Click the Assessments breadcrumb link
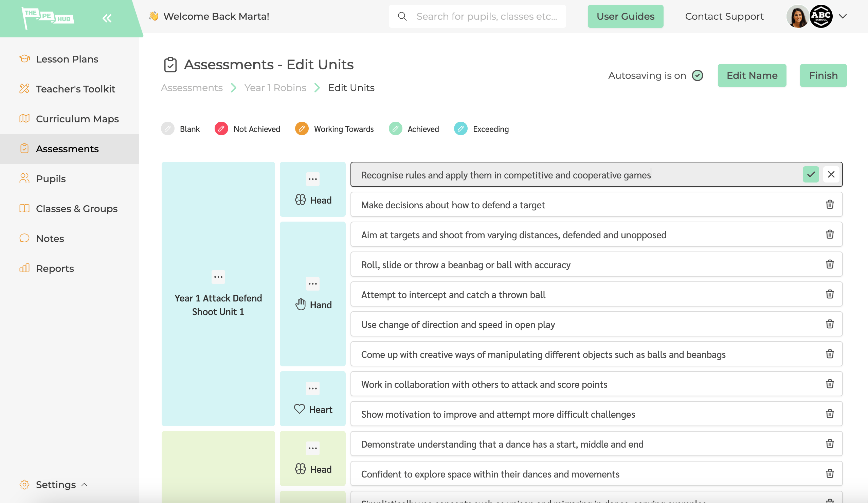 tap(192, 87)
